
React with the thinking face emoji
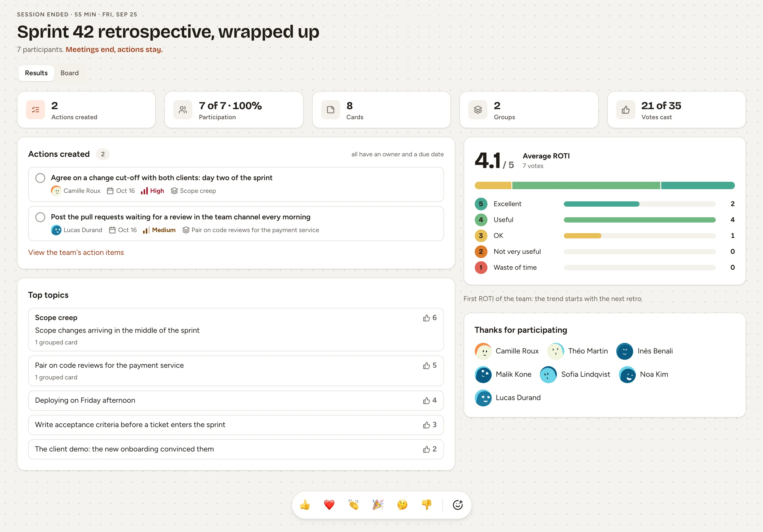pos(402,505)
